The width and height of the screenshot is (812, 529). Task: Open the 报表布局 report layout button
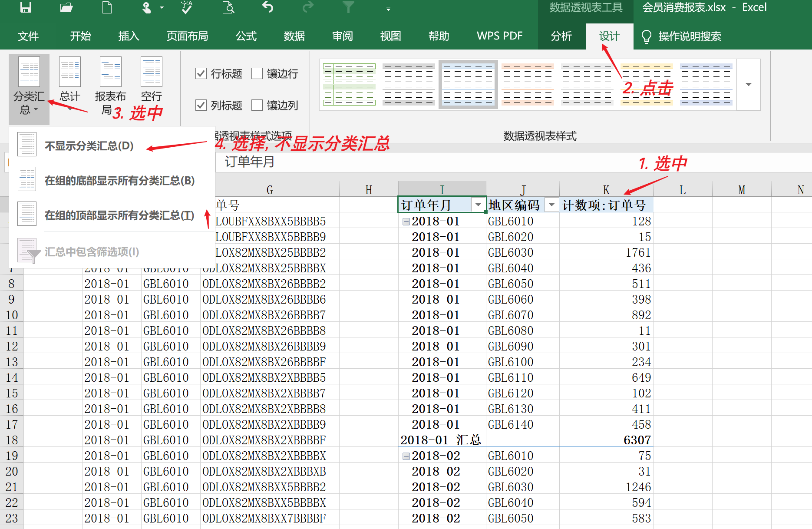pos(110,86)
